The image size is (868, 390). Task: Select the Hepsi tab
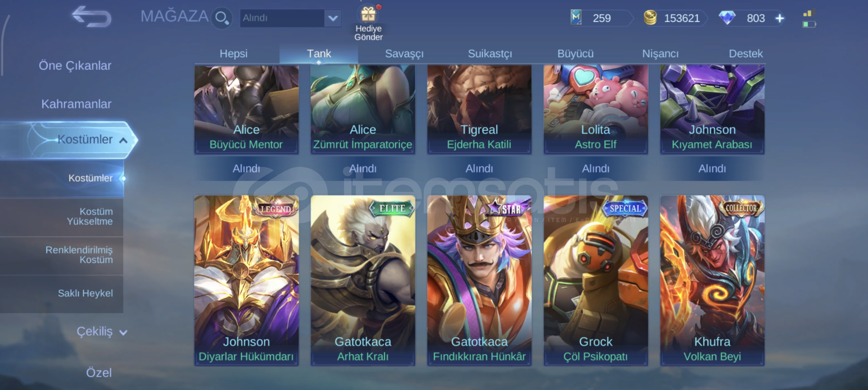tap(234, 54)
